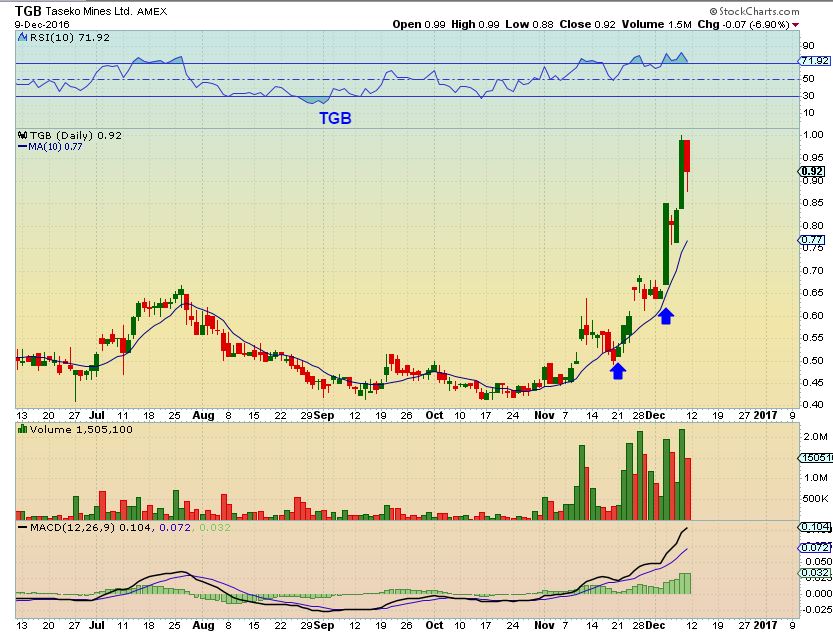Viewport: 833px width, 635px height.
Task: Click the black MACD line legend marker
Action: pos(22,528)
